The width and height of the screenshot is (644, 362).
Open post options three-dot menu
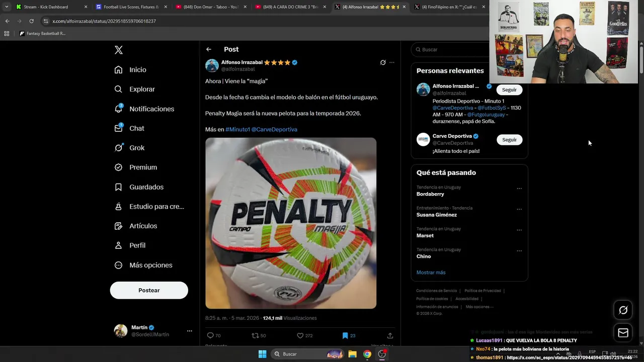coord(392,63)
